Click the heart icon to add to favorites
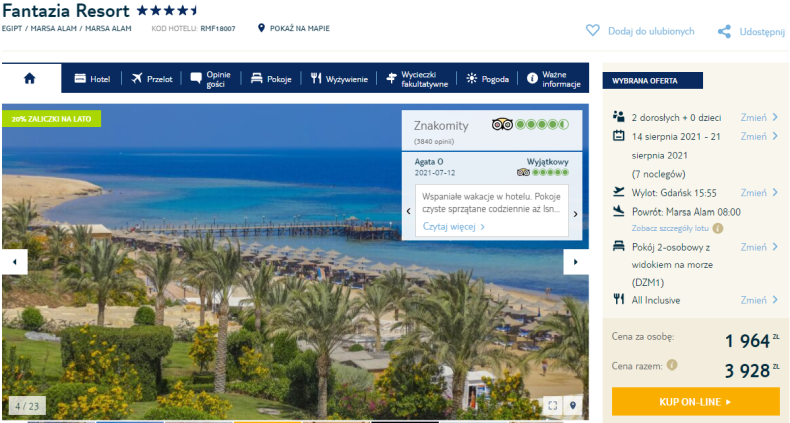Screen dimensions: 790x423 click(x=592, y=31)
